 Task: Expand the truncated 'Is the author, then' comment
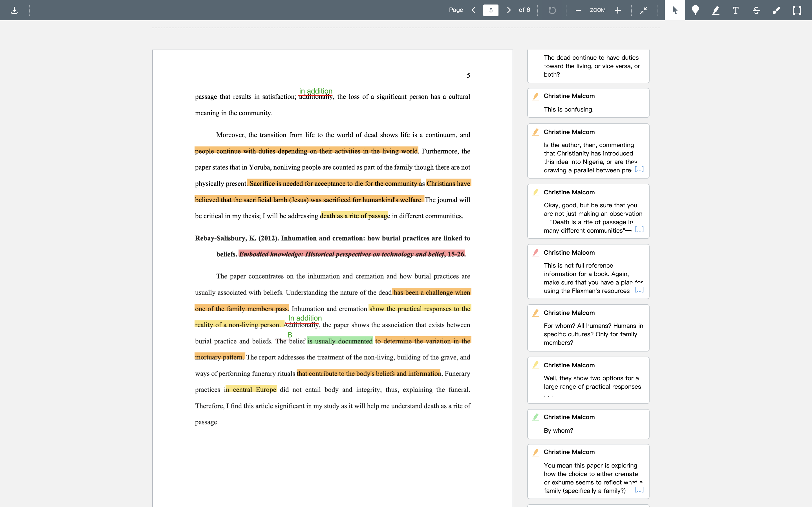pyautogui.click(x=639, y=169)
